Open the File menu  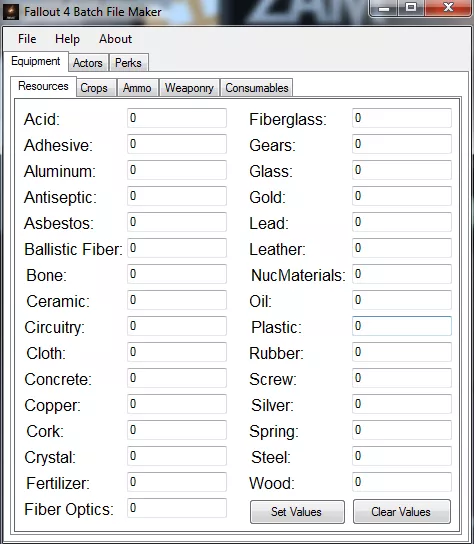coord(27,39)
